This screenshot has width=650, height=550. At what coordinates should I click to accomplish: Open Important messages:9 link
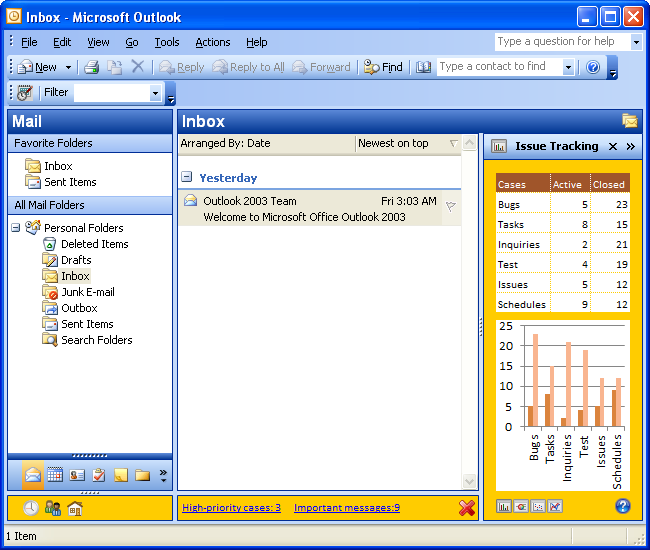(347, 508)
